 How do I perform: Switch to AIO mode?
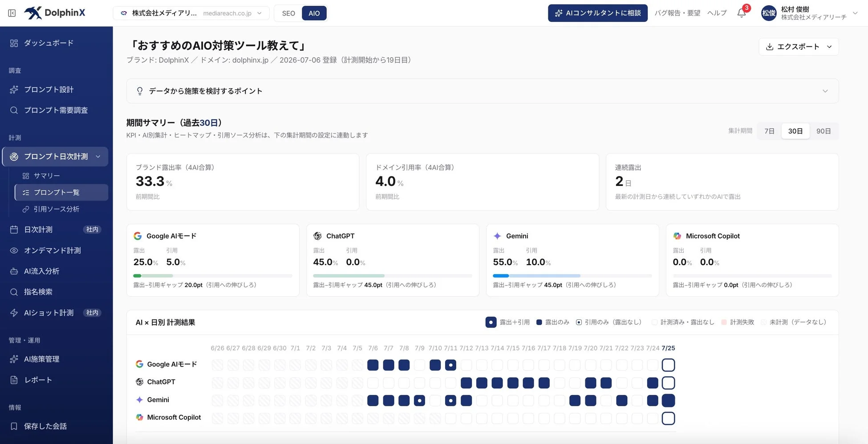(314, 13)
